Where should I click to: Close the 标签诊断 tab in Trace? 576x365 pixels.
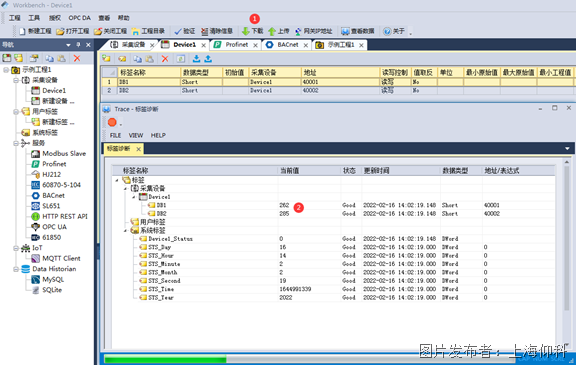138,149
